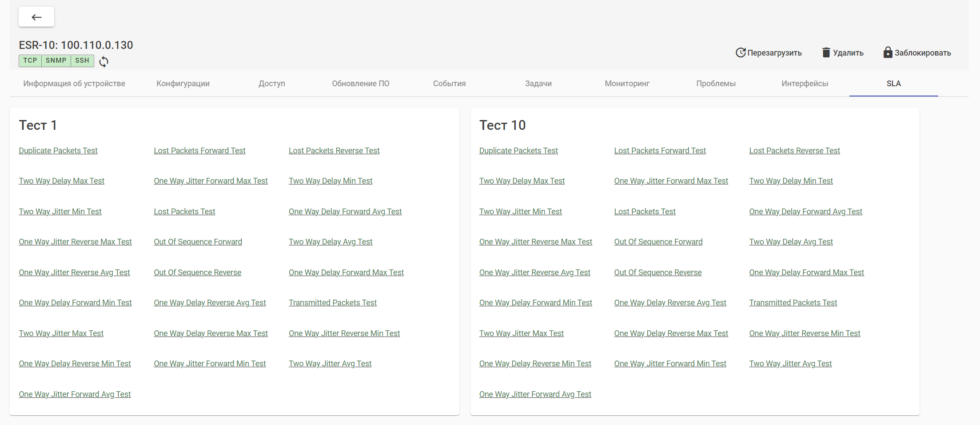The image size is (980, 425).
Task: Click the lock icon to block device
Action: (x=888, y=52)
